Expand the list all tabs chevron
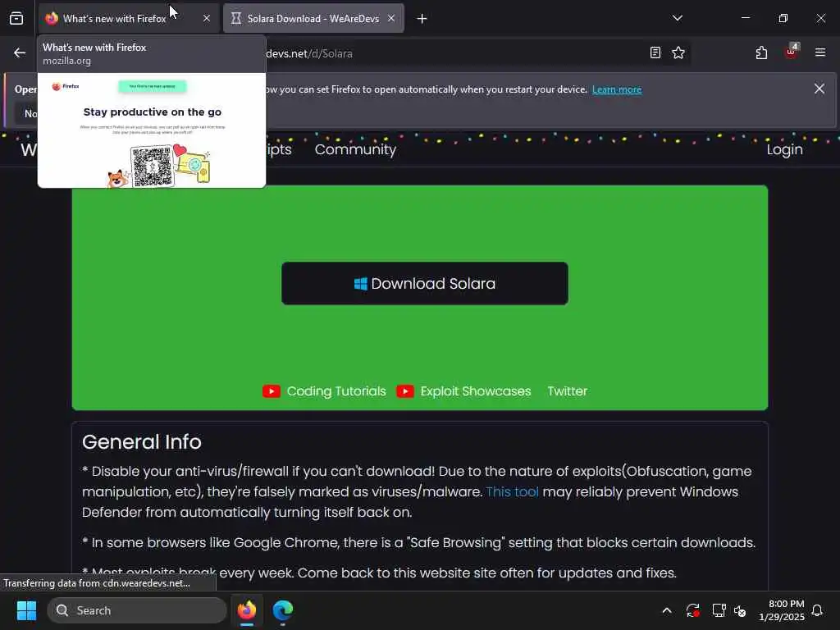840x630 pixels. [x=677, y=18]
